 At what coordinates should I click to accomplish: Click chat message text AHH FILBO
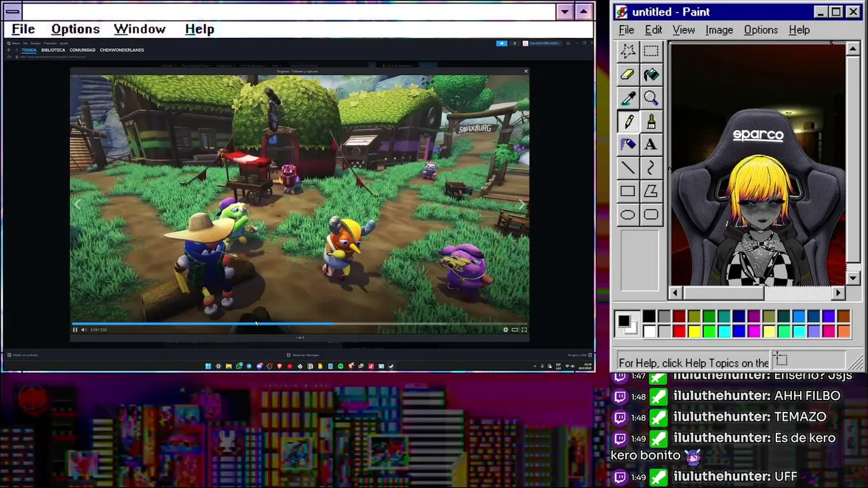[806, 396]
